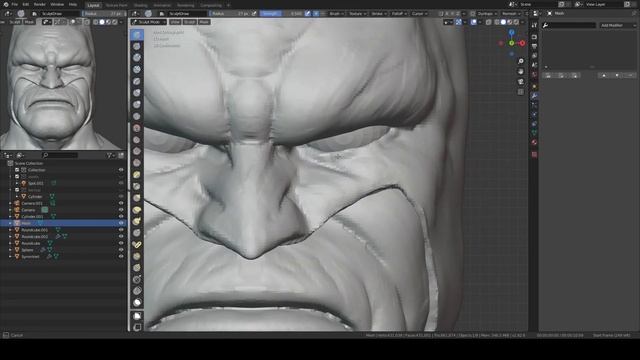Select the Crease brush tool
This screenshot has height=360, width=640.
click(x=137, y=116)
